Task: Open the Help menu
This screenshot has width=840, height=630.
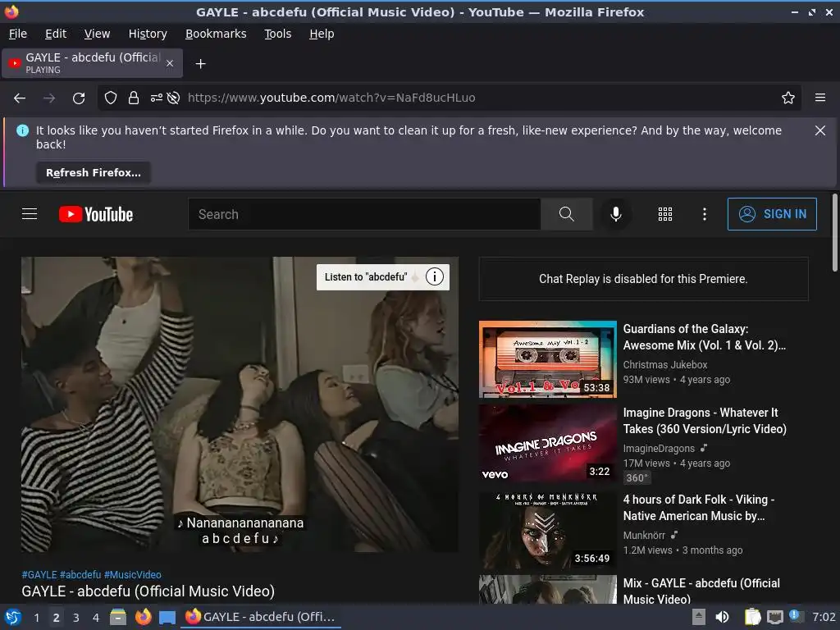Action: 322,34
